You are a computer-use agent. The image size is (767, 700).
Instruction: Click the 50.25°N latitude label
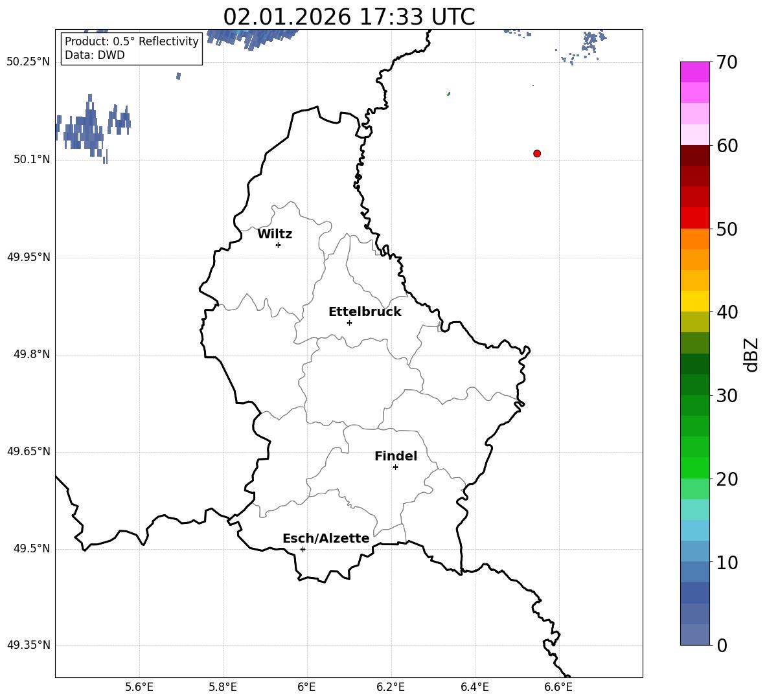pyautogui.click(x=29, y=62)
